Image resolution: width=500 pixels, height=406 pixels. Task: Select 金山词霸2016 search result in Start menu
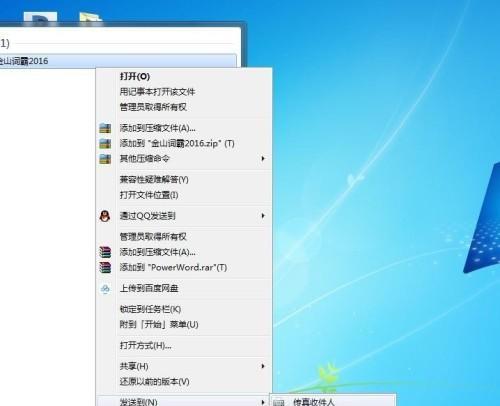(x=117, y=61)
